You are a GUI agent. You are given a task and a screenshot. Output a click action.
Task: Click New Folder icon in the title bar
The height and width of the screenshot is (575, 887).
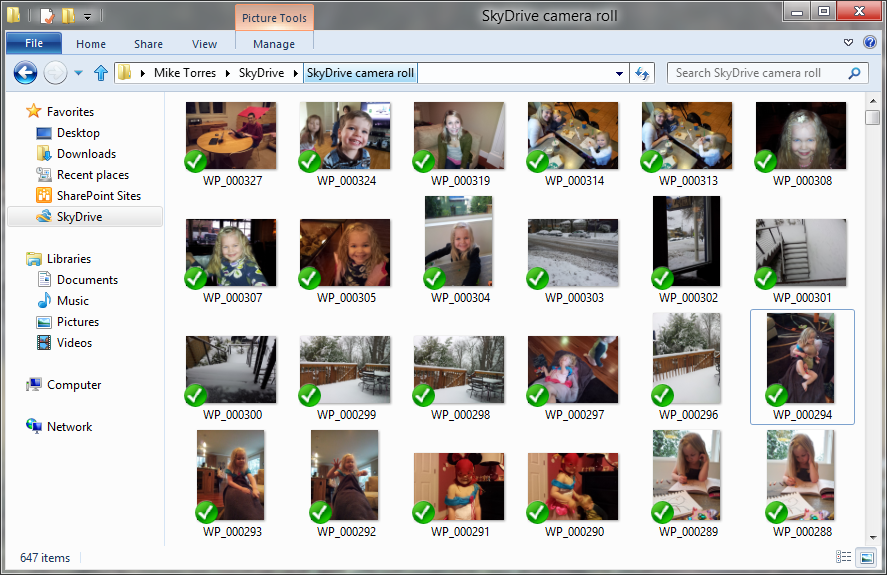[x=68, y=15]
